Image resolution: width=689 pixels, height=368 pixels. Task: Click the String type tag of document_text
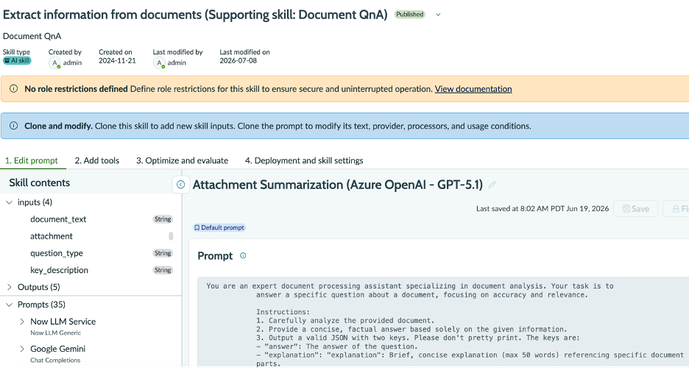pyautogui.click(x=163, y=219)
